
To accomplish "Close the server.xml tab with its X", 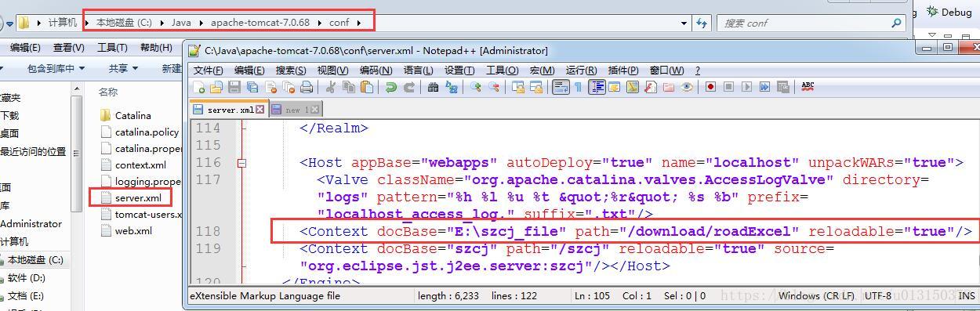I will click(260, 110).
